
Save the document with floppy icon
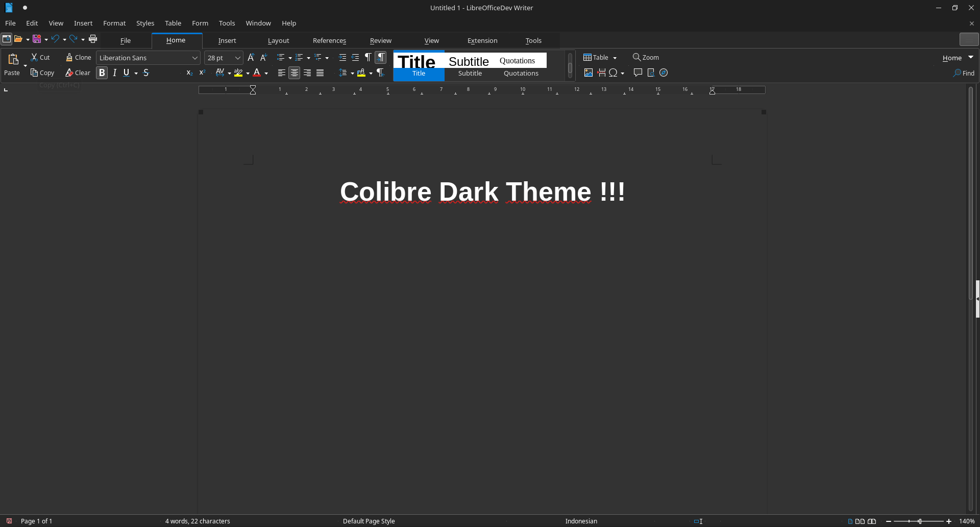37,39
